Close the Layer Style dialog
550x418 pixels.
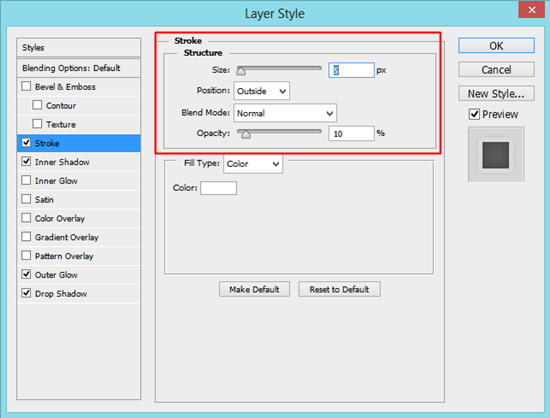point(531,9)
